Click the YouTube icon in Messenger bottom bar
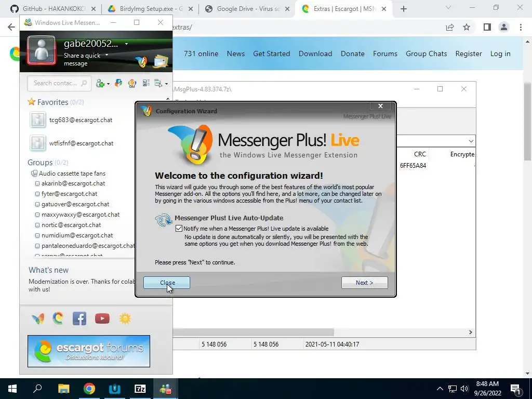Viewport: 532px width, 399px height. pos(102,318)
